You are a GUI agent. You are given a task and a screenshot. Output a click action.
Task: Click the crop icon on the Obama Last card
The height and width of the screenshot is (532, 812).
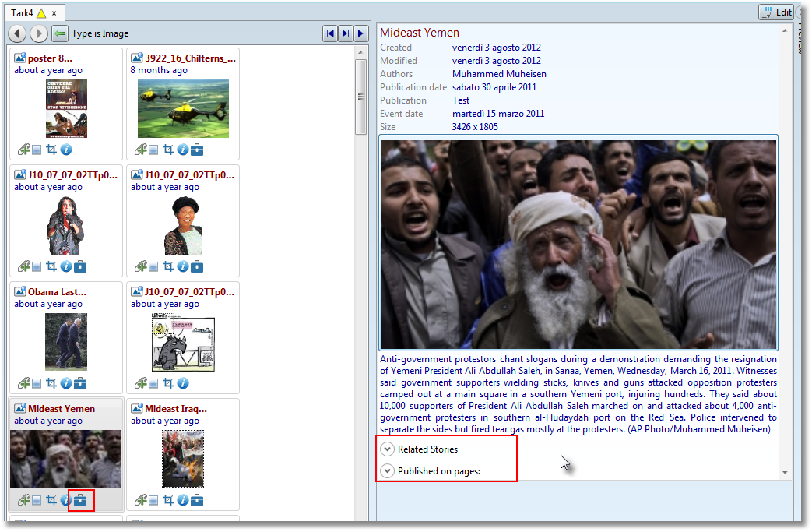coord(51,383)
